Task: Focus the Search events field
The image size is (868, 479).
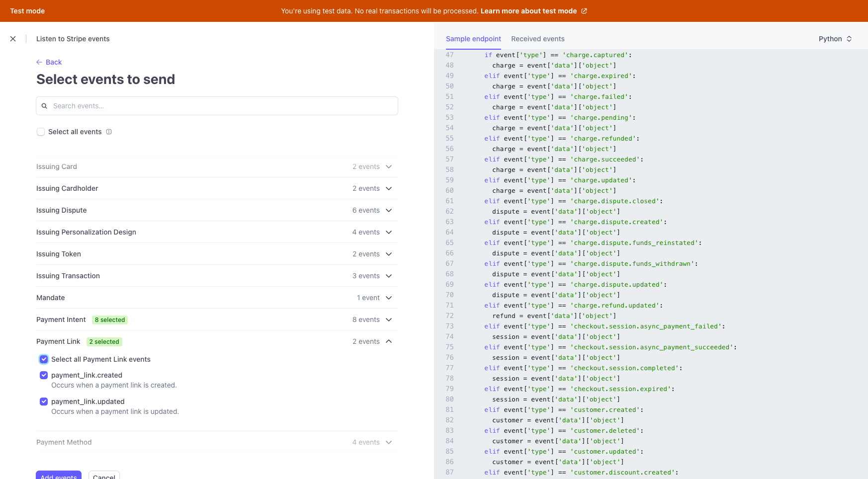Action: pyautogui.click(x=217, y=106)
